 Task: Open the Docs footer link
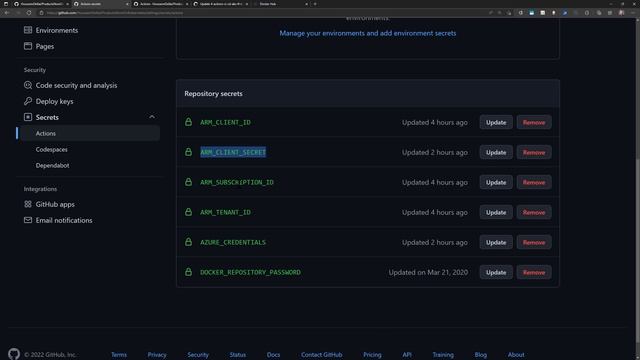273,355
